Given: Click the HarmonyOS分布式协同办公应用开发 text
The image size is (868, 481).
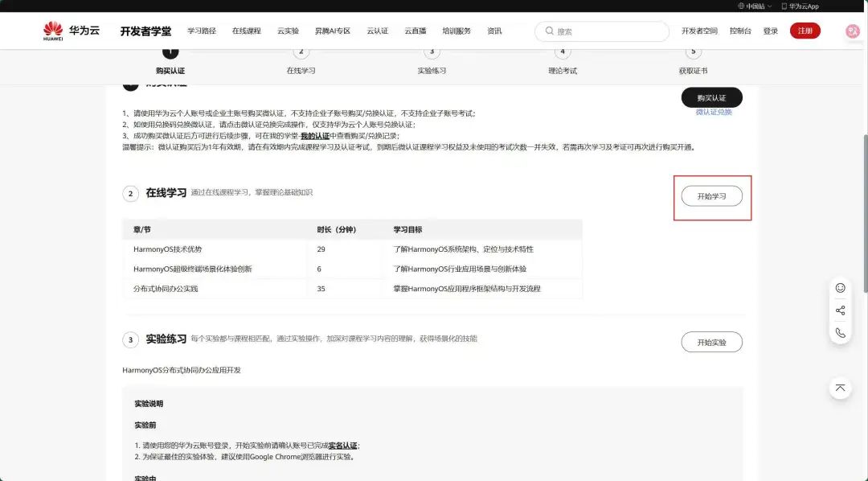Looking at the screenshot, I should (x=182, y=370).
